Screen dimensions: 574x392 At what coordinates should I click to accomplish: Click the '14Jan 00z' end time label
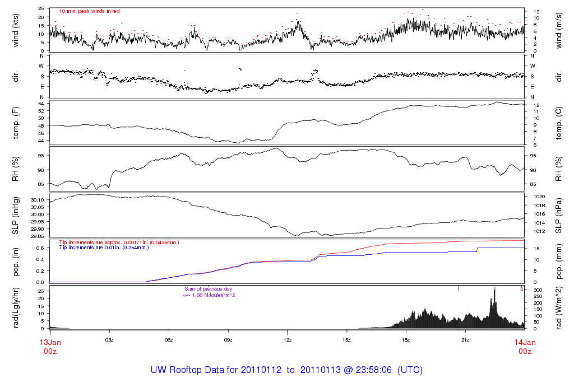click(x=524, y=346)
